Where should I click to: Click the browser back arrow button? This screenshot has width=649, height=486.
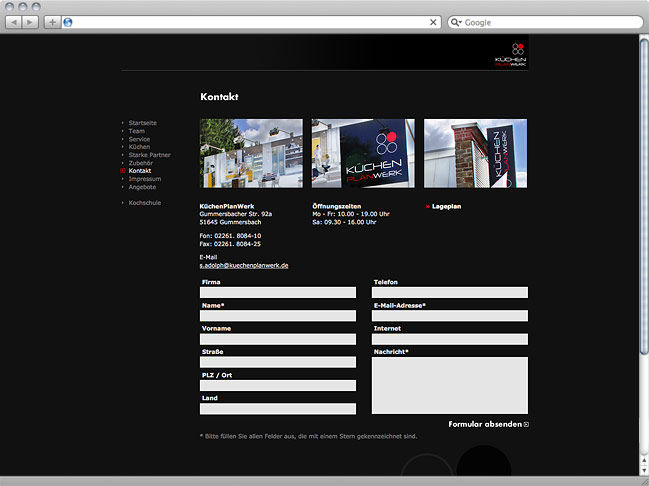(x=15, y=22)
